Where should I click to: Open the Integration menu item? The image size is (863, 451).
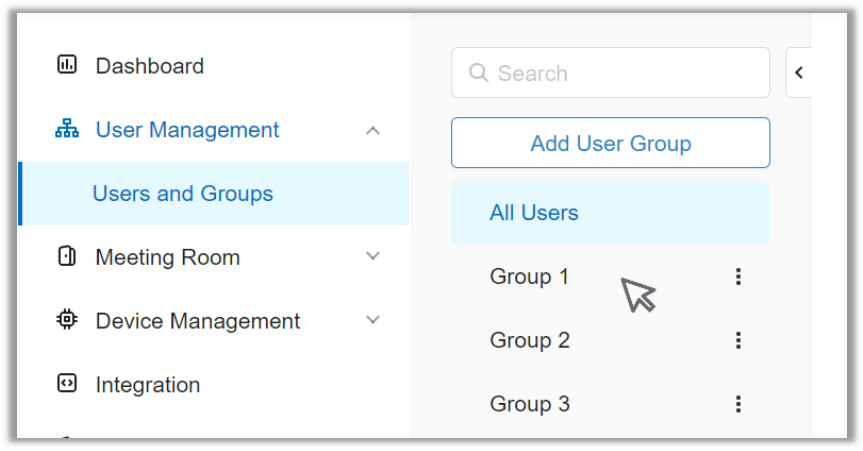click(147, 385)
